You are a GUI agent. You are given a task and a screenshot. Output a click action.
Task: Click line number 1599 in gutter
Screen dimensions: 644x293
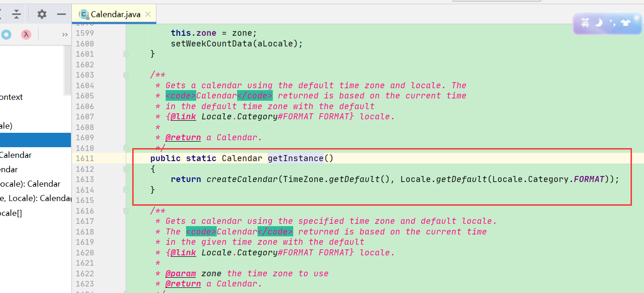coord(84,33)
